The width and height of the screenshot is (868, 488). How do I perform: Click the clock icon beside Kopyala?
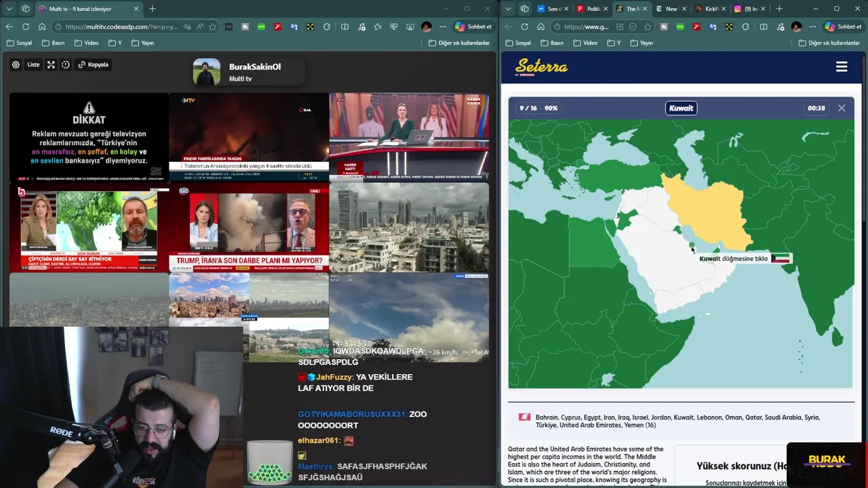coord(66,64)
